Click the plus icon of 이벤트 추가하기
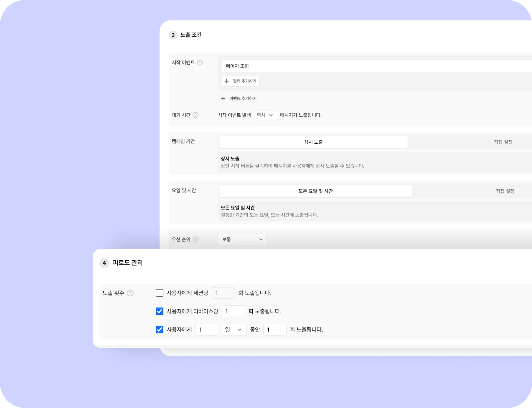 (223, 98)
